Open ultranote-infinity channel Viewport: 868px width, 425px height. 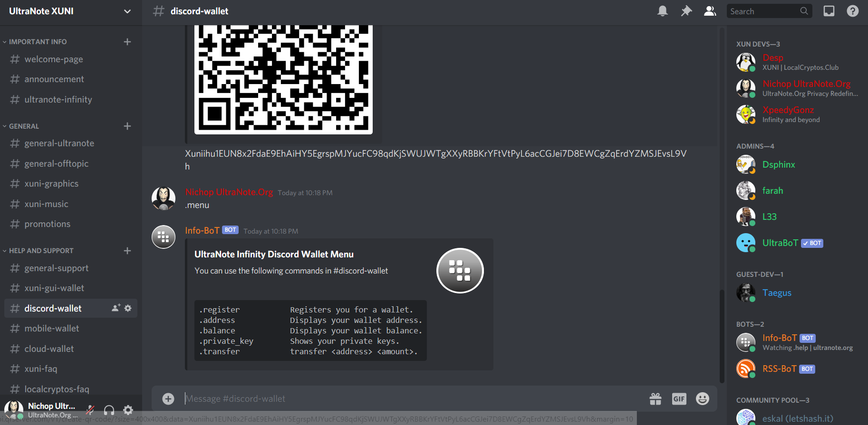(x=70, y=100)
